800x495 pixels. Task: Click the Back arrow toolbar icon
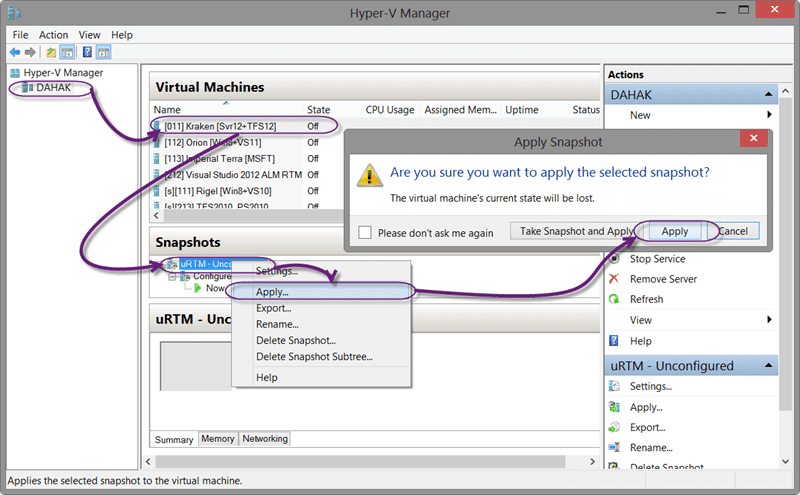pyautogui.click(x=15, y=52)
